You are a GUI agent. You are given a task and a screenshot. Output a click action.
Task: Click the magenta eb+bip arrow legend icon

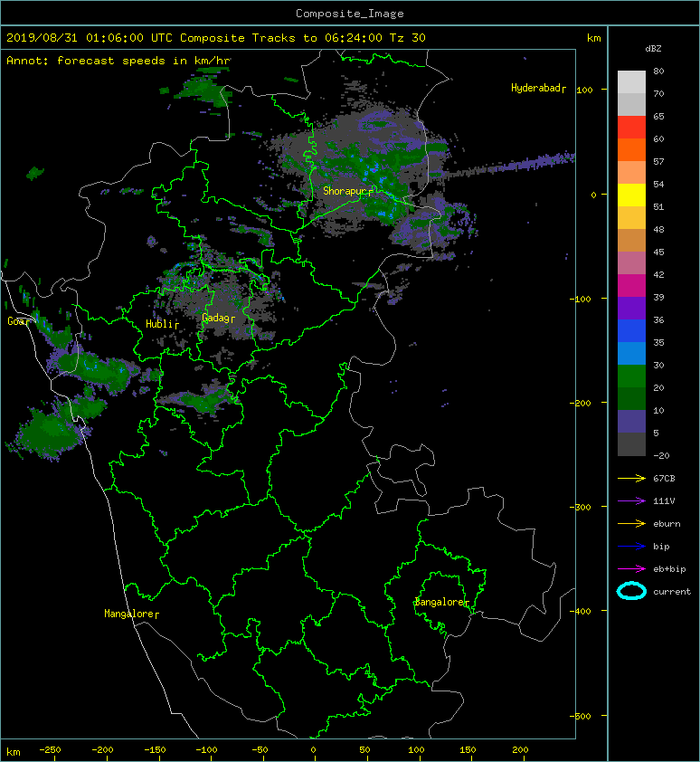click(x=631, y=569)
